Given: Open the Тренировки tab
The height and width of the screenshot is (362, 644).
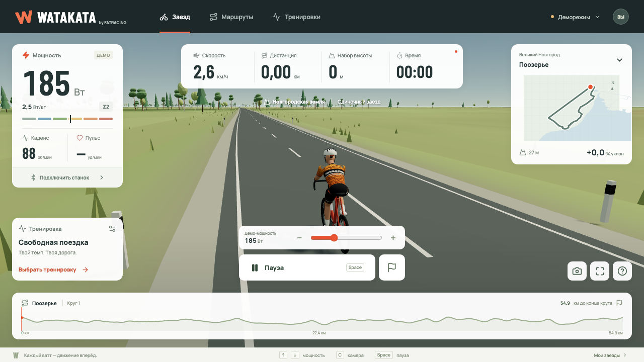Looking at the screenshot, I should click(296, 17).
